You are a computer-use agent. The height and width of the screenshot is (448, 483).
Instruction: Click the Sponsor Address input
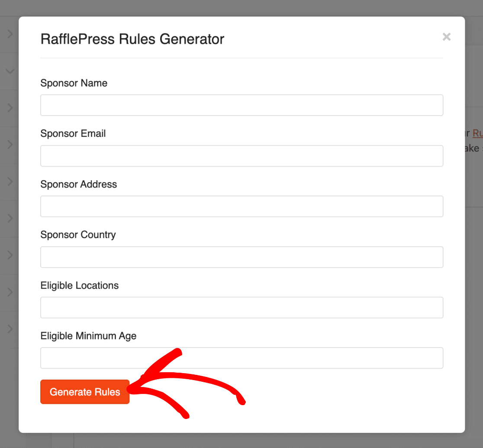241,206
